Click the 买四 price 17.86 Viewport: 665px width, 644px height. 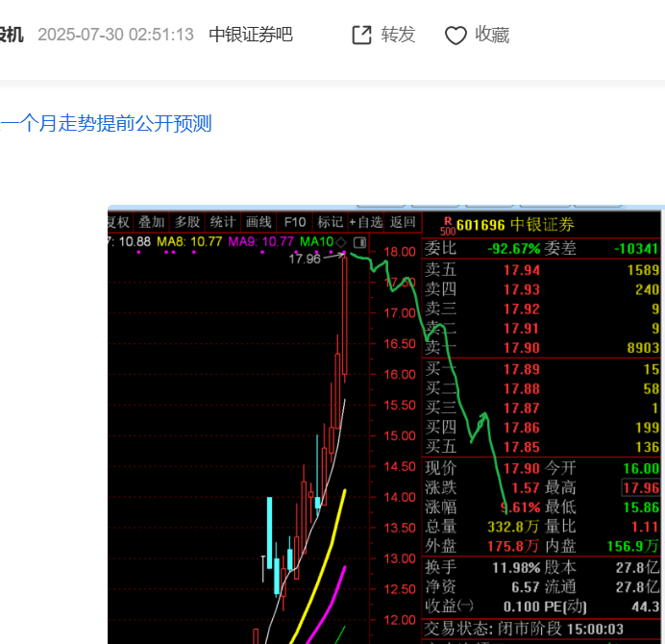tap(522, 428)
